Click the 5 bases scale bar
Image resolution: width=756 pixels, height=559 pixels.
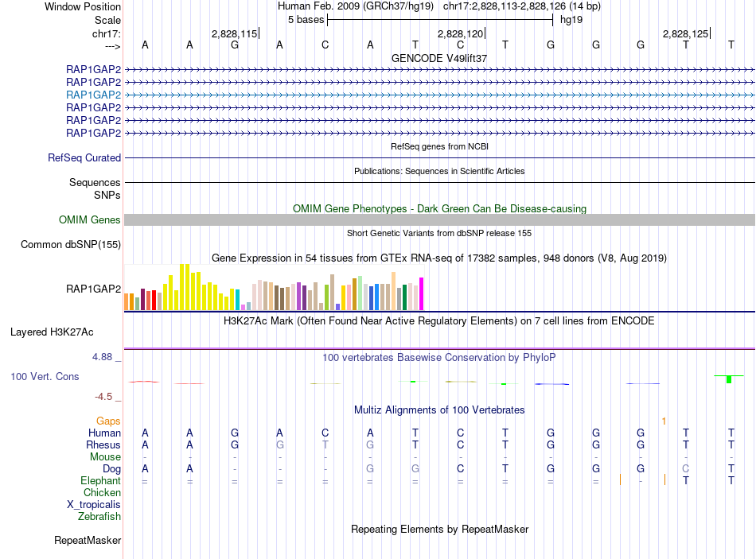point(439,19)
